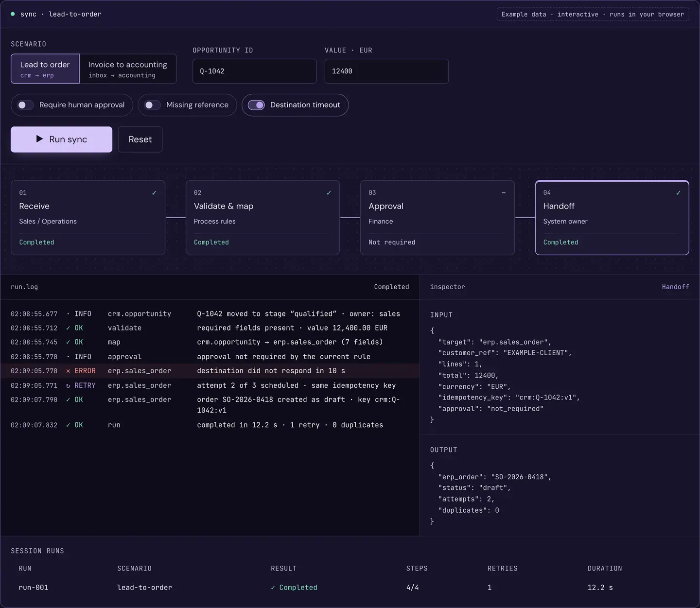
Task: Toggle Require human approval switch
Action: coord(25,105)
